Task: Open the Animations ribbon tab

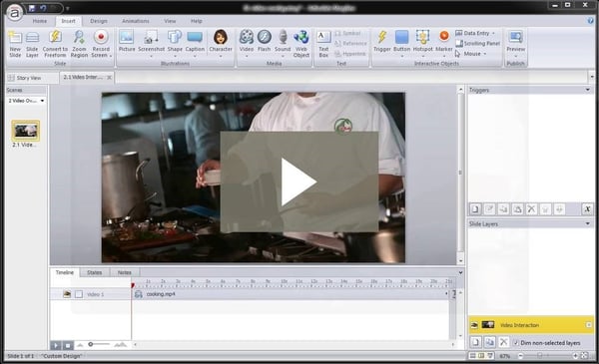Action: pyautogui.click(x=135, y=21)
